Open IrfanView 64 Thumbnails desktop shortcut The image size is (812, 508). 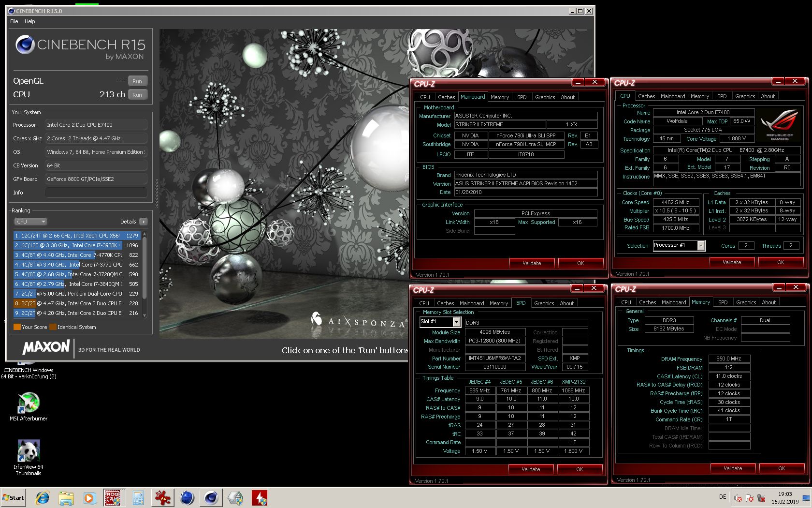coord(29,458)
